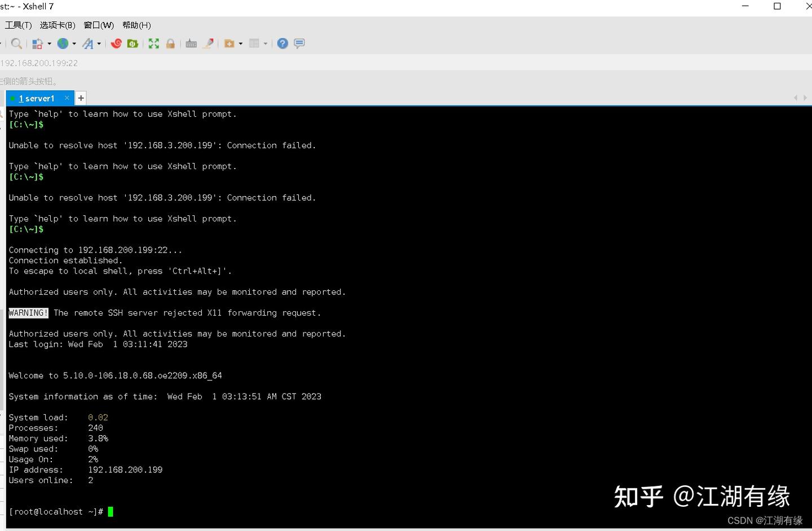812x531 pixels.
Task: Open the 工具(T) menu
Action: 18,25
